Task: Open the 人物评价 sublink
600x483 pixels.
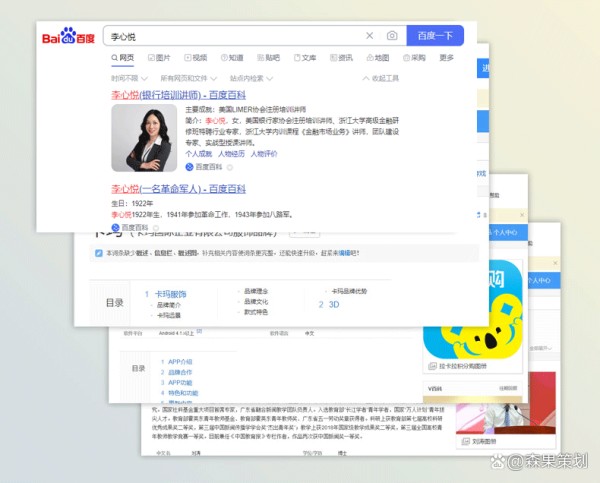Action: pyautogui.click(x=264, y=154)
